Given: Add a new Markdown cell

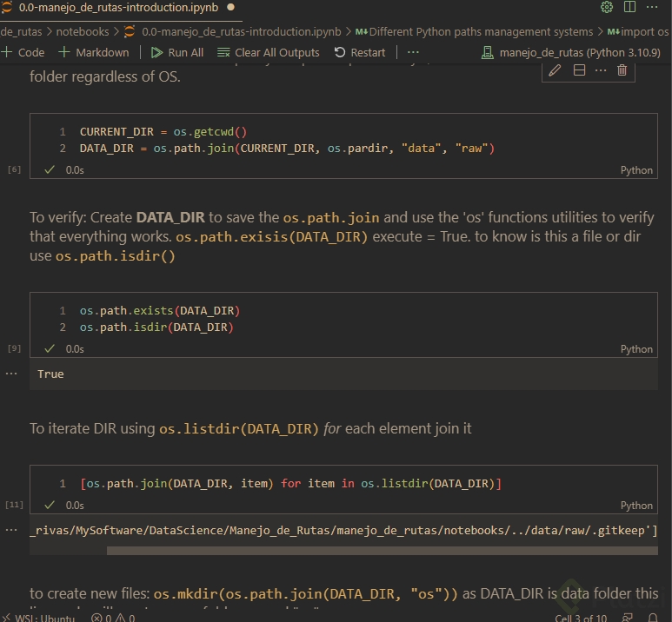Looking at the screenshot, I should (93, 52).
